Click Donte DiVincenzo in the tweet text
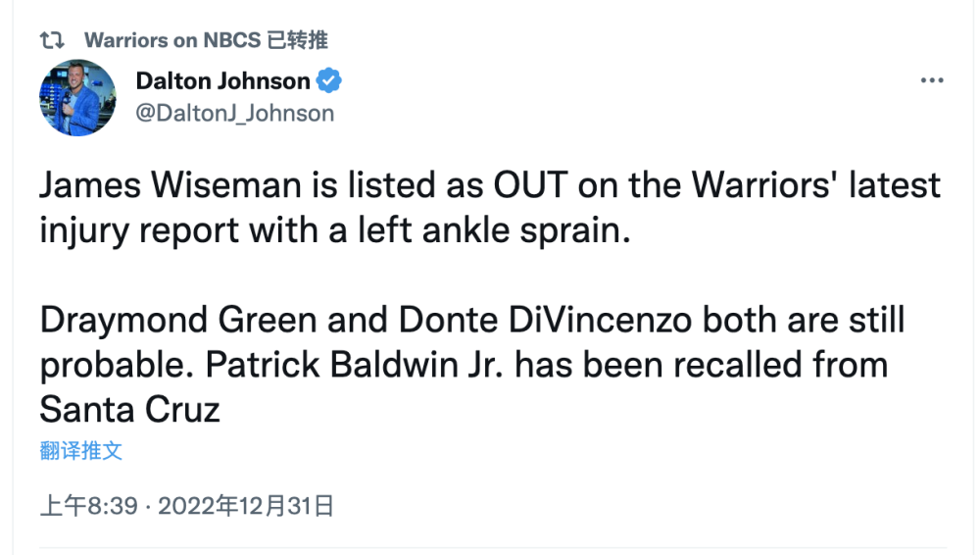The image size is (980, 555). [x=563, y=320]
